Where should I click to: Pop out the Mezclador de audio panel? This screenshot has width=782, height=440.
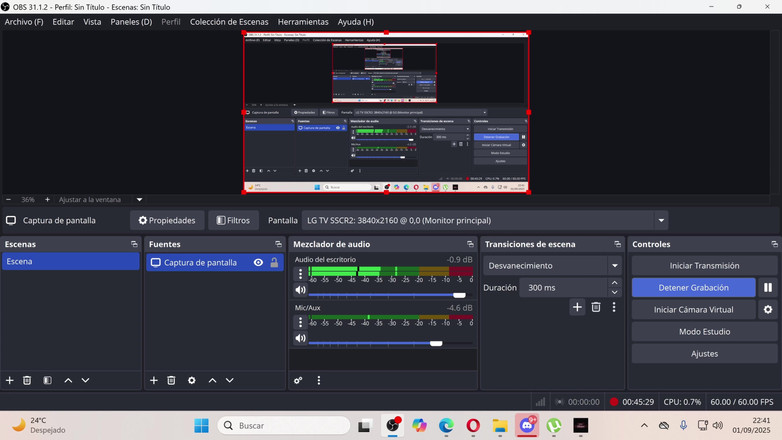470,244
